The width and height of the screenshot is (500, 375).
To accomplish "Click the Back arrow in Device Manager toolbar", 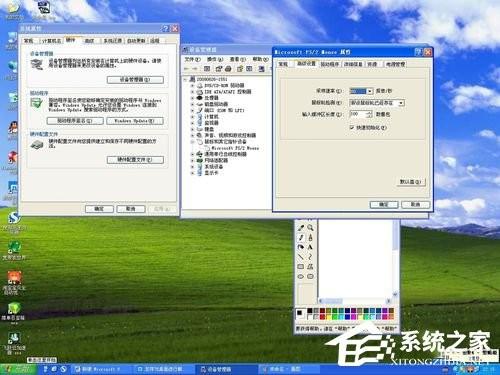I will [187, 69].
